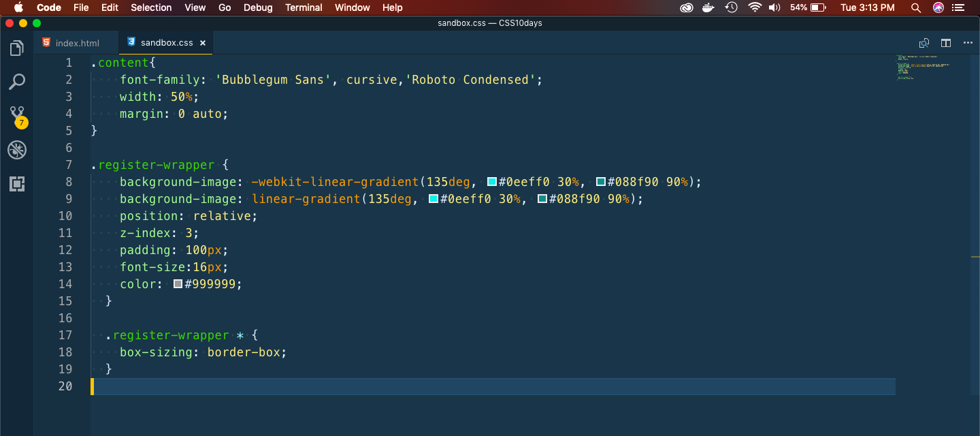Click .register-wrapper * selector on line 17
Viewport: 980px width, 436px height.
pos(174,335)
